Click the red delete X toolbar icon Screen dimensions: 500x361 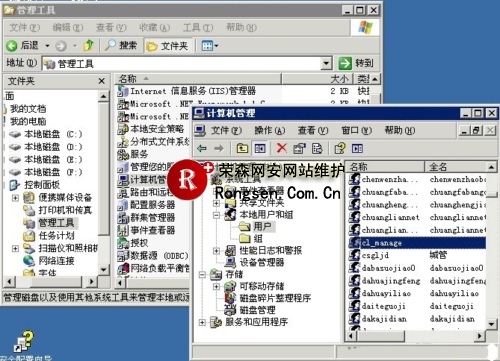(x=282, y=148)
